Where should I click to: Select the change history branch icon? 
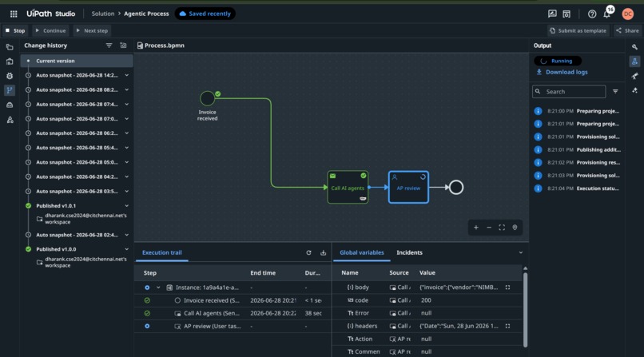point(10,90)
